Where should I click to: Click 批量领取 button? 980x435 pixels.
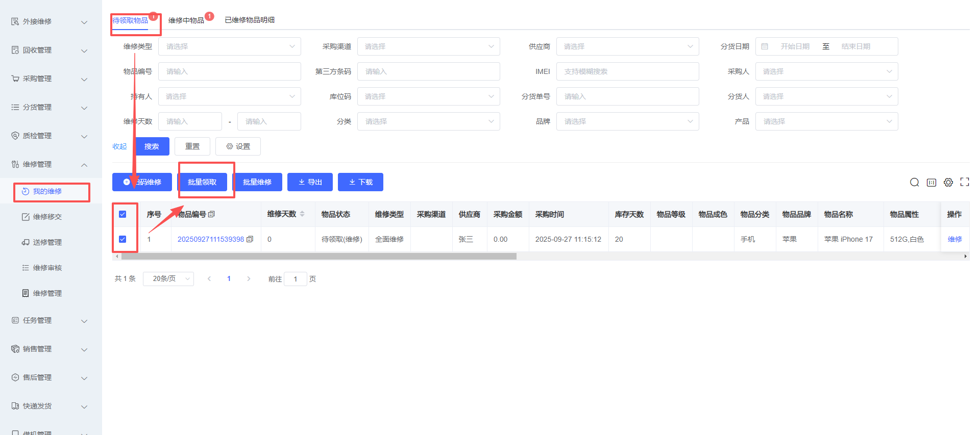pos(202,182)
